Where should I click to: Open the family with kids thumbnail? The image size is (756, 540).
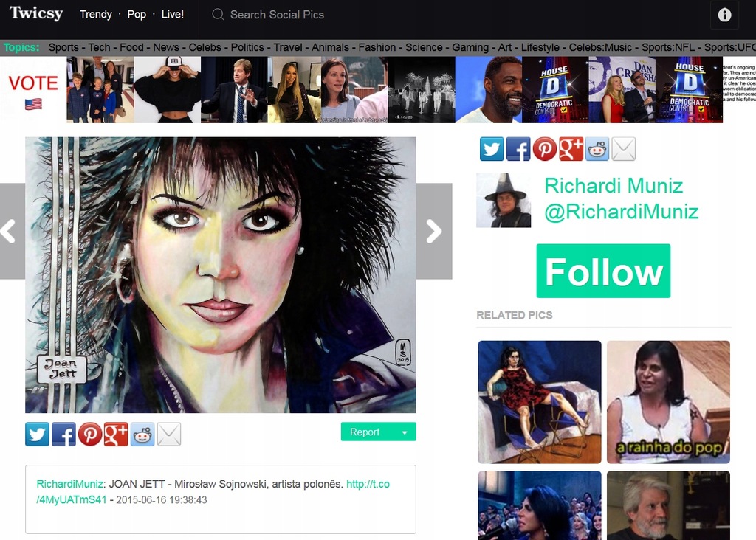[100, 90]
